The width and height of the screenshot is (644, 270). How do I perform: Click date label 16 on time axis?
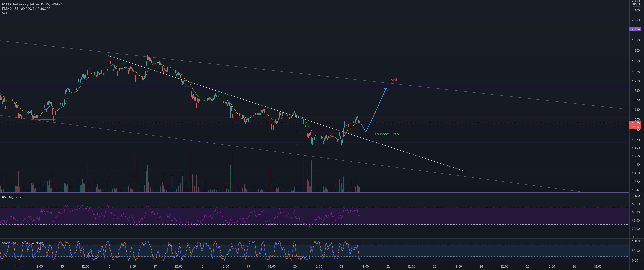(109, 266)
